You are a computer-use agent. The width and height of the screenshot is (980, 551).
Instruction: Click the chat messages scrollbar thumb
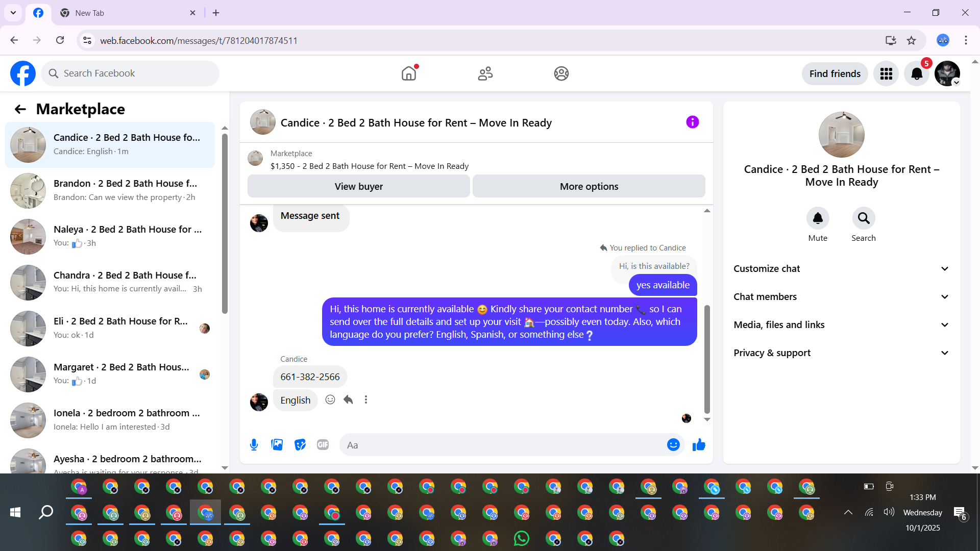click(707, 359)
